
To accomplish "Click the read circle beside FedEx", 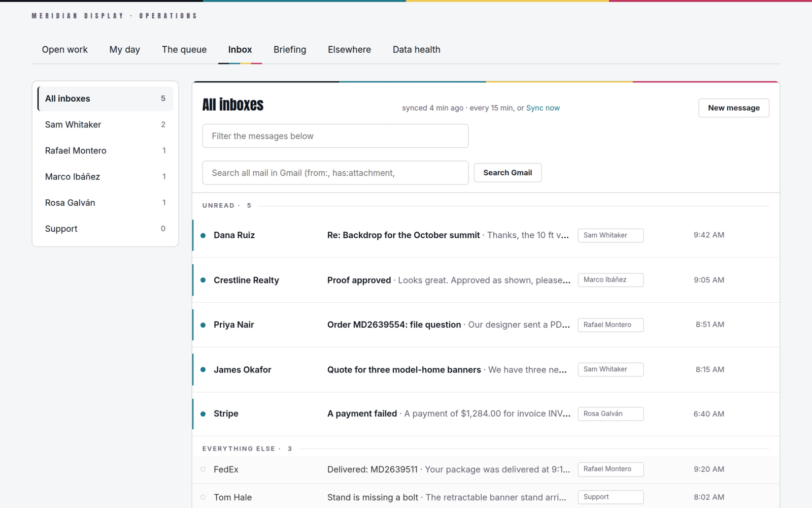I will click(x=203, y=469).
